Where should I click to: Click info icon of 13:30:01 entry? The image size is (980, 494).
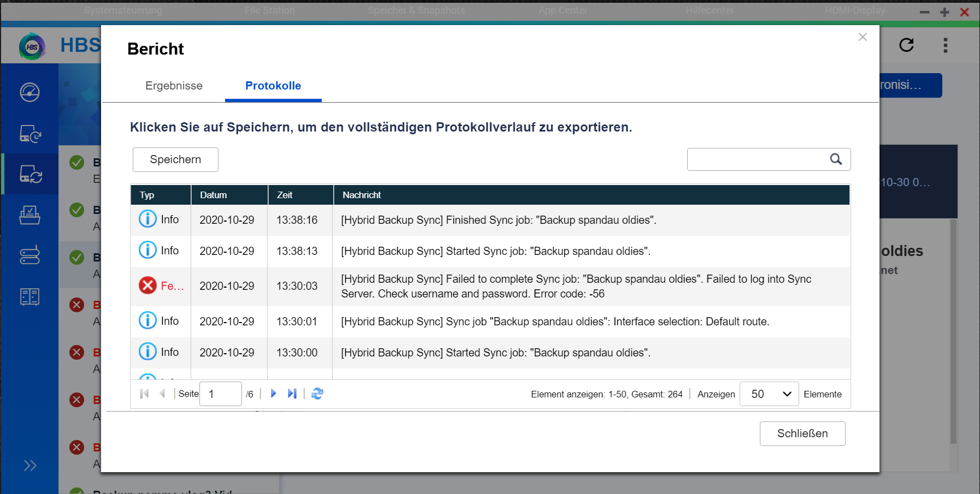point(147,320)
